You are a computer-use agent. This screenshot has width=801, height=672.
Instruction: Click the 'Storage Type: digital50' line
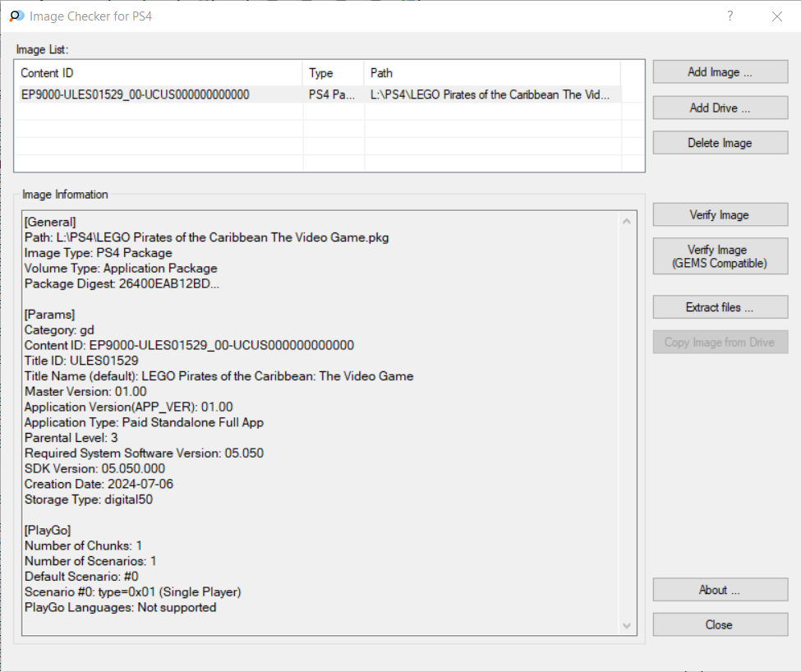(89, 499)
